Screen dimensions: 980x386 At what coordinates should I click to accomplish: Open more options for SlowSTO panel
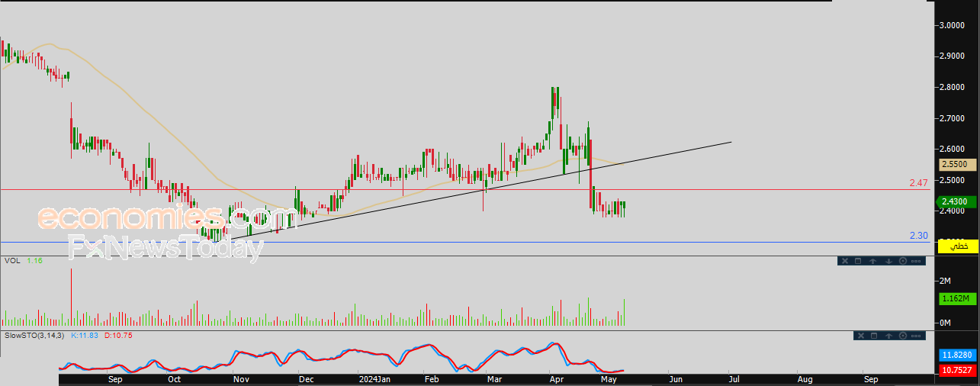[x=916, y=336]
